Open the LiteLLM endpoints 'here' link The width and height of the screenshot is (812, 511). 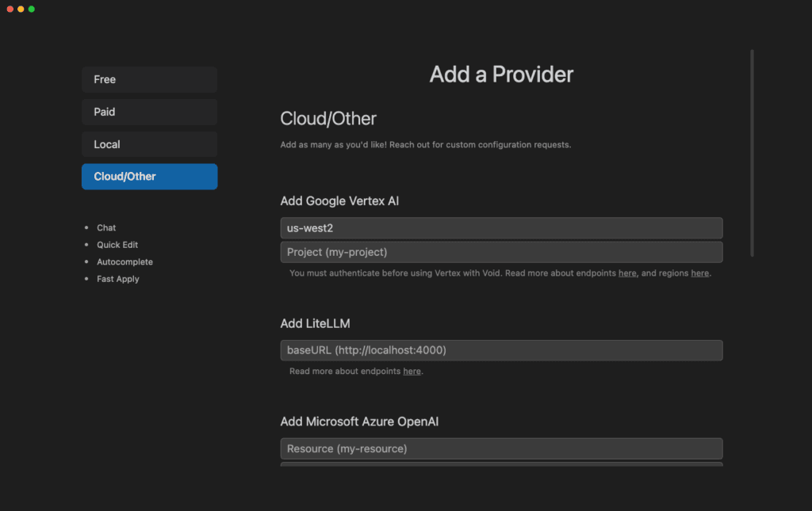412,372
